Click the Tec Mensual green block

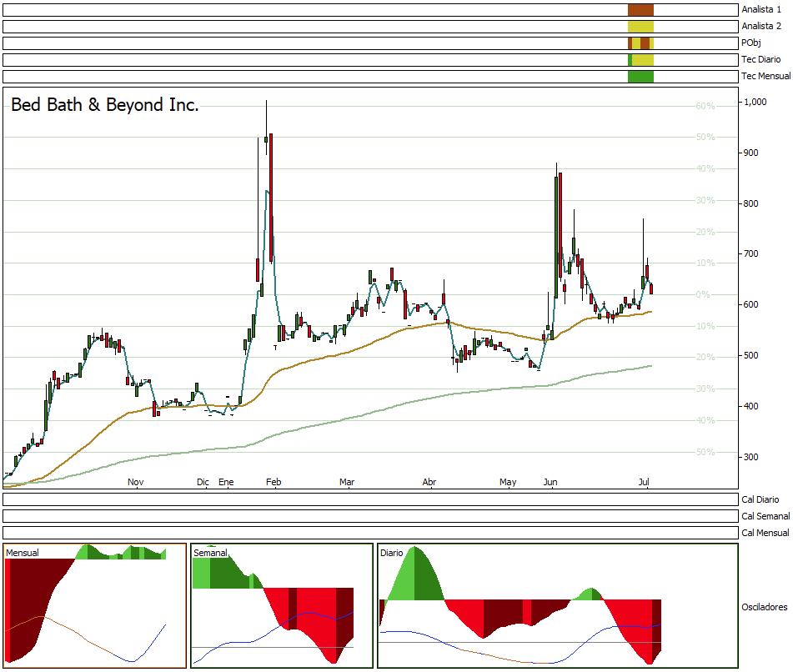click(640, 77)
